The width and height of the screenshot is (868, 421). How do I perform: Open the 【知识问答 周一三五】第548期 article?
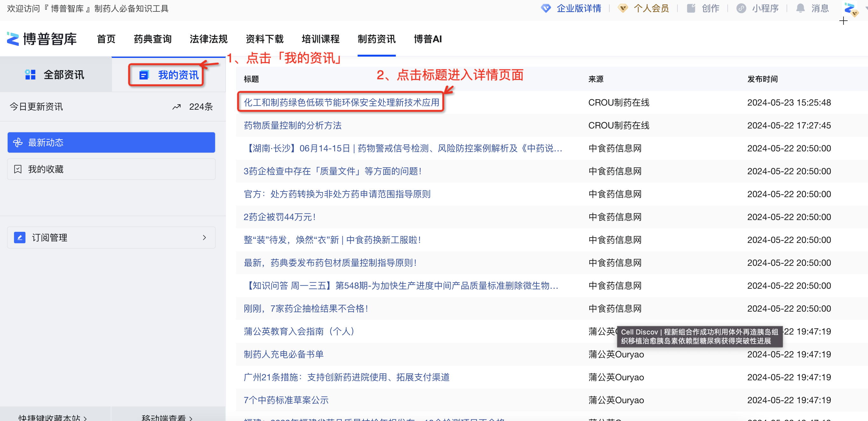point(401,286)
